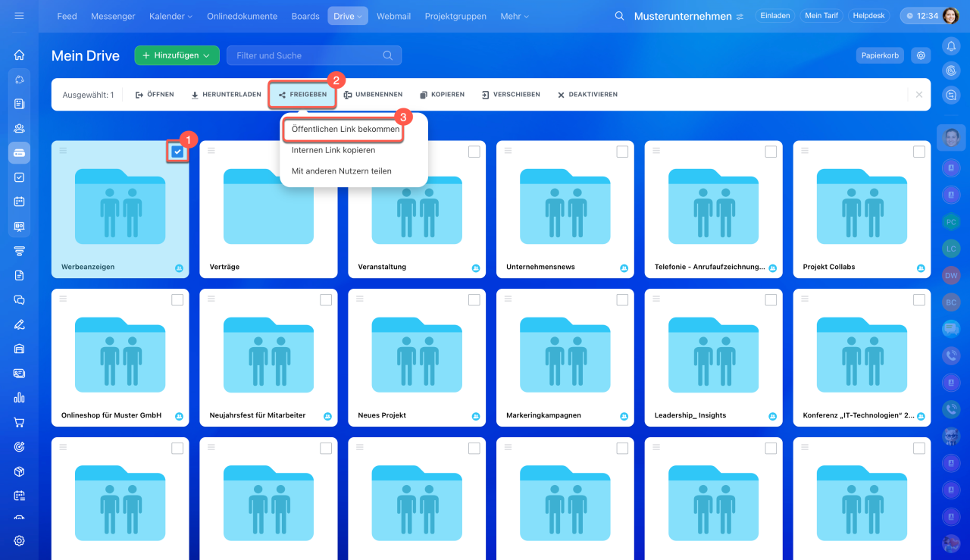Tick the Leadership_ Insights folder checkbox
This screenshot has height=560, width=970.
(x=771, y=300)
